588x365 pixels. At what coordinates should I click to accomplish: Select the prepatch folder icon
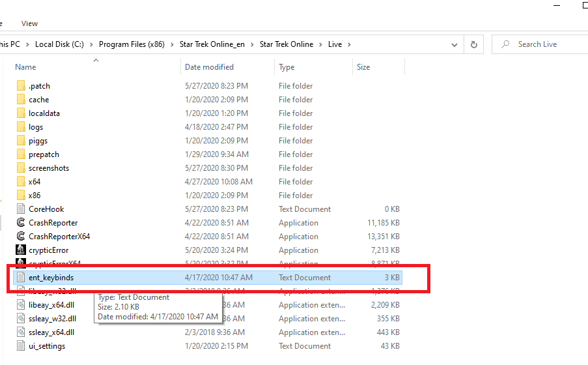point(21,154)
